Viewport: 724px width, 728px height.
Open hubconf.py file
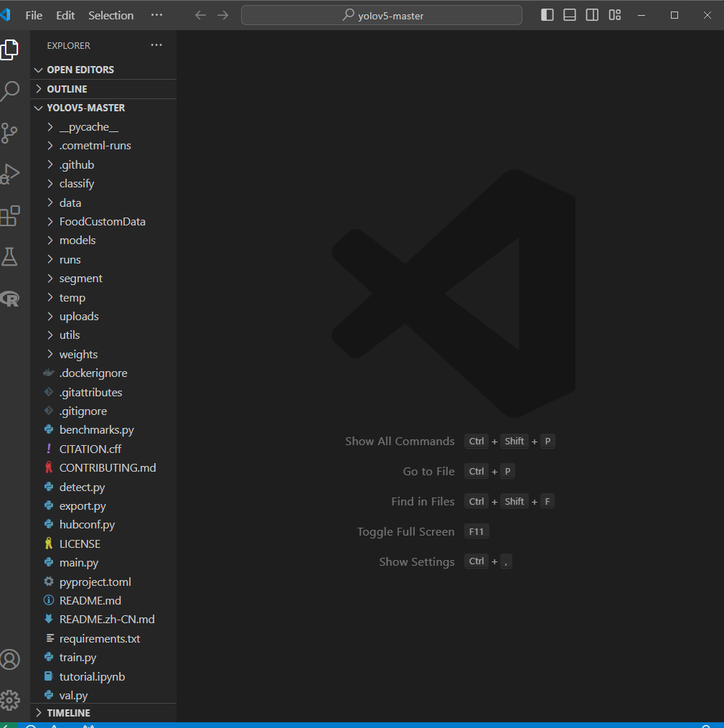coord(103,524)
